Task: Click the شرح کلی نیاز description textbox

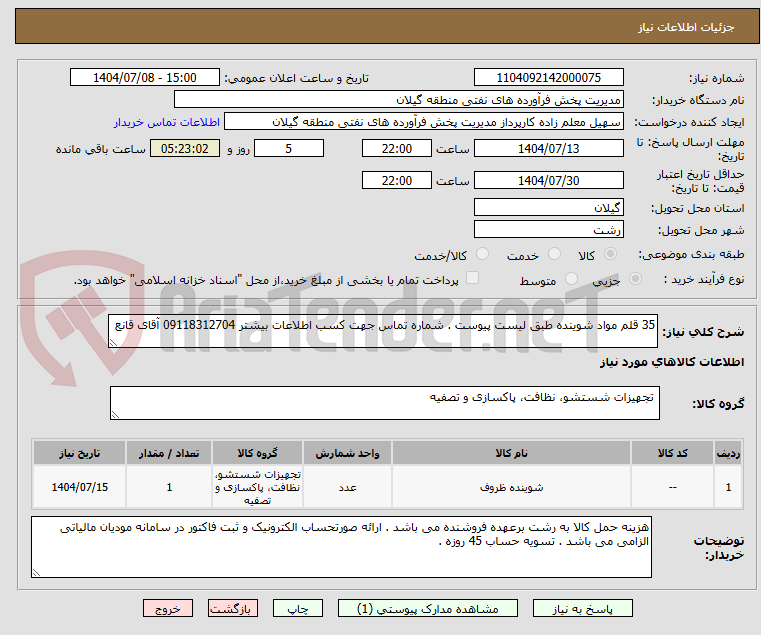Action: tap(383, 331)
